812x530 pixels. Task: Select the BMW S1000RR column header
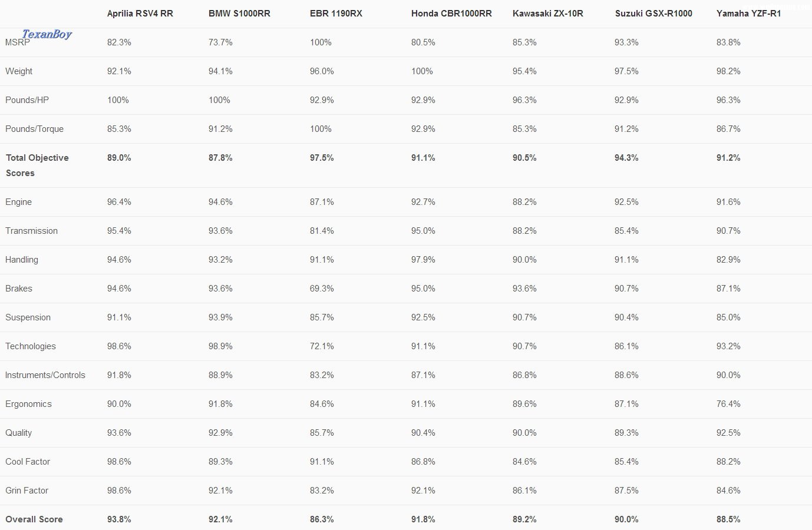(x=239, y=14)
